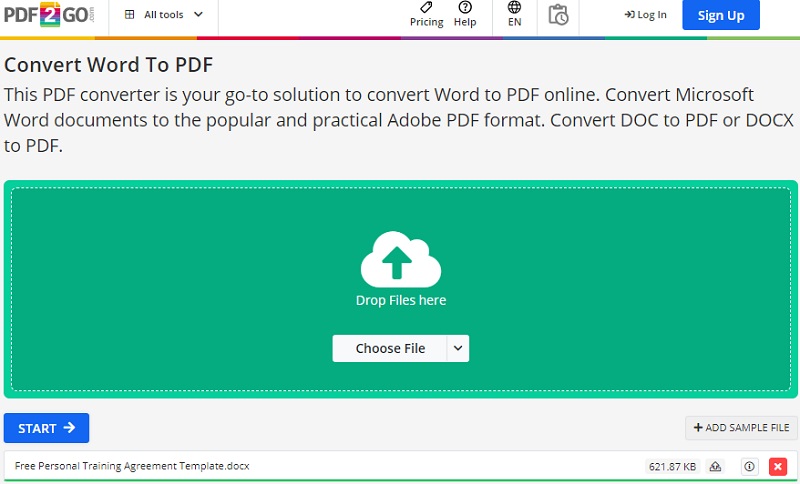Viewport: 800px width, 484px height.
Task: Go to the PDF2GO home logo
Action: tap(49, 15)
